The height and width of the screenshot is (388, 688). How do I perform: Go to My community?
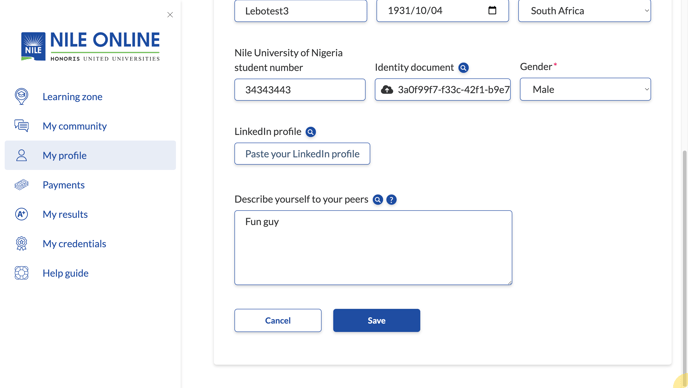click(90, 126)
